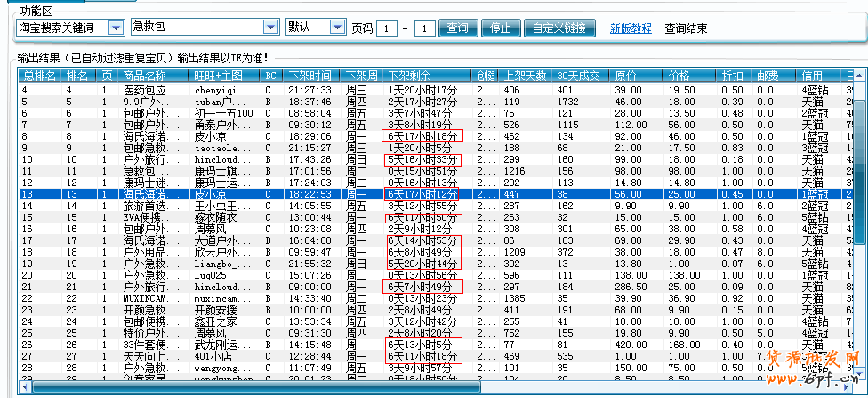Sort by the 下架剩余 column header
The width and height of the screenshot is (868, 398).
click(x=410, y=77)
